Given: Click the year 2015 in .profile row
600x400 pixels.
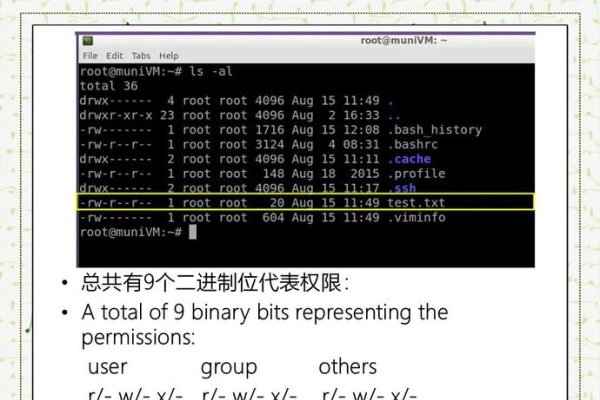Looking at the screenshot, I should pos(365,174).
